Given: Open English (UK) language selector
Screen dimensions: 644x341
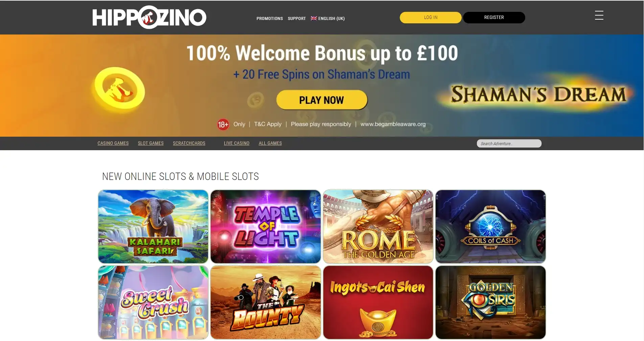Looking at the screenshot, I should pos(328,18).
